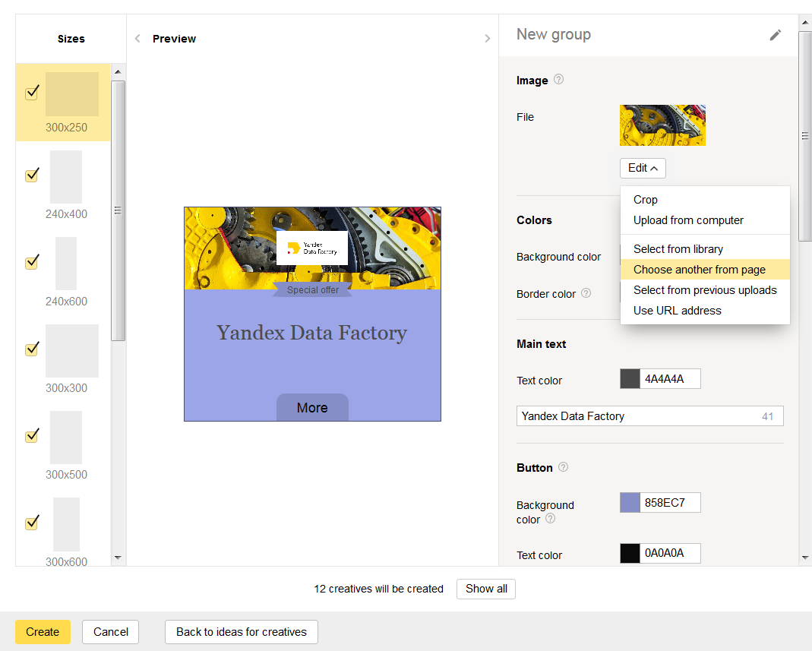
Task: Click the Yandex Data Factory logo in preview
Action: [311, 248]
